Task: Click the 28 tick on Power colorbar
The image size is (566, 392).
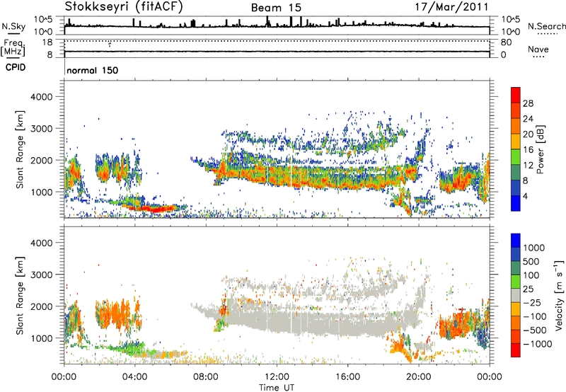Action: coord(528,103)
